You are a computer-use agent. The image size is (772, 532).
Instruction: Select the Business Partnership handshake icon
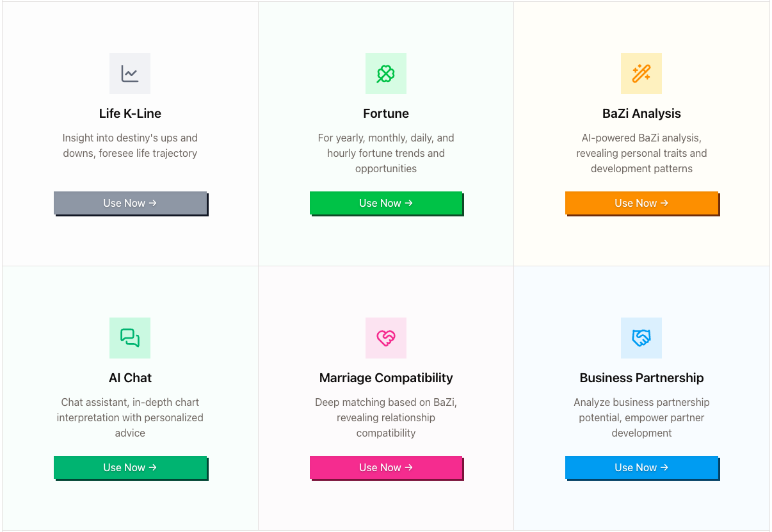(641, 338)
